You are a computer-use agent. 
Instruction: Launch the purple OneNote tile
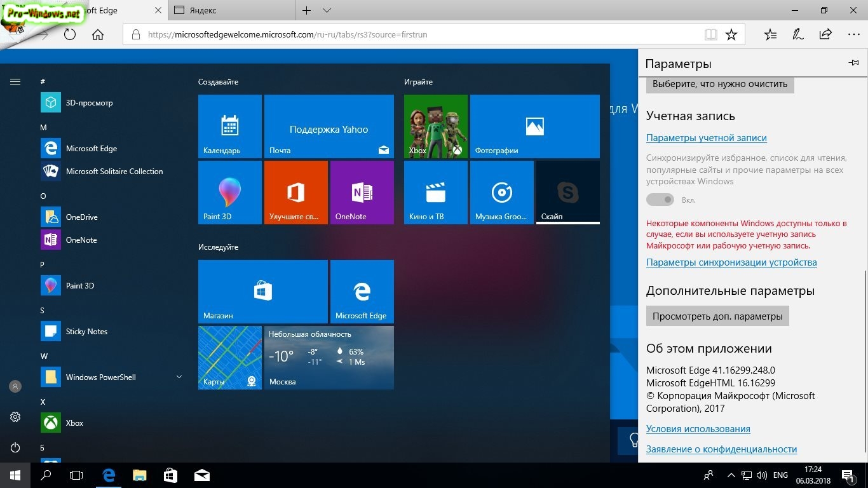tap(362, 193)
